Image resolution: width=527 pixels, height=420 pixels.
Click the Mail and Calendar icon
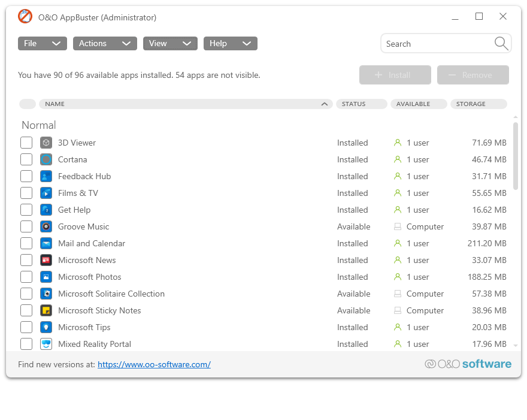[46, 243]
